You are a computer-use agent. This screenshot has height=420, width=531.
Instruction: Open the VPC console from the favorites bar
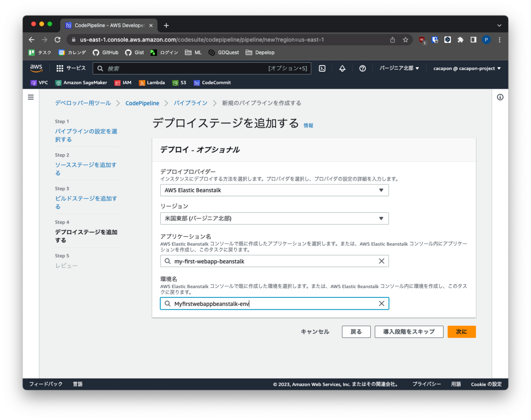[x=39, y=82]
